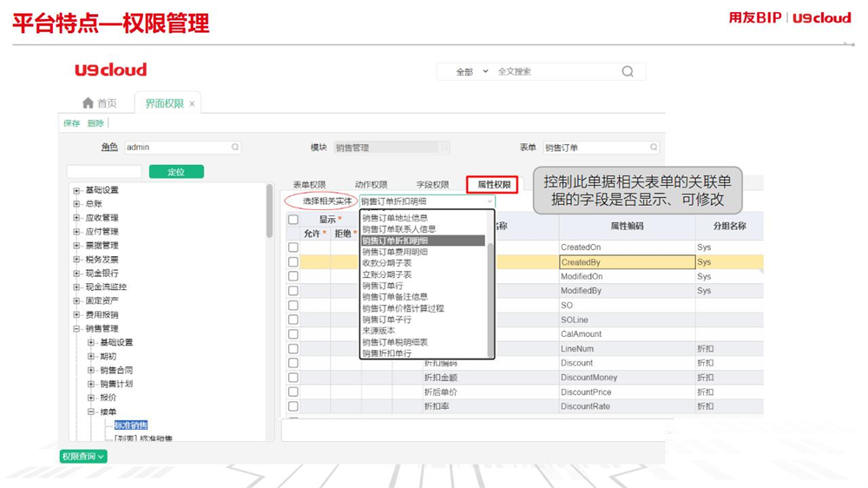Select the 报价 tree item
The image size is (868, 488).
click(x=108, y=398)
